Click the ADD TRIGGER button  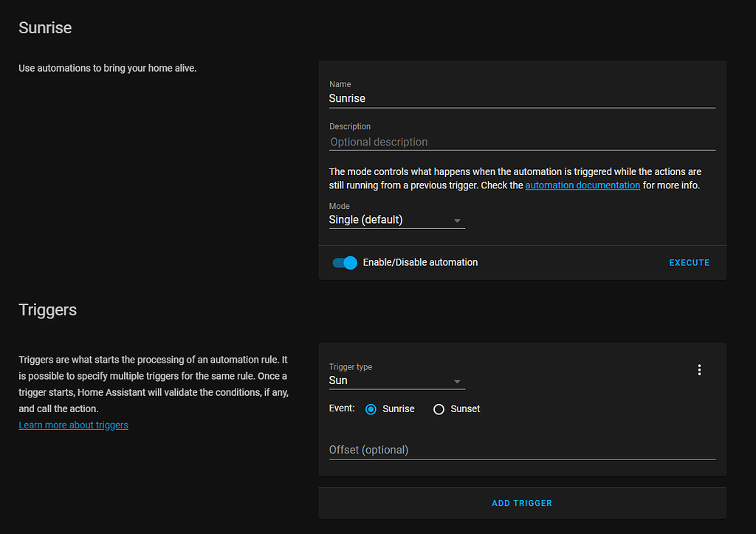click(x=522, y=503)
